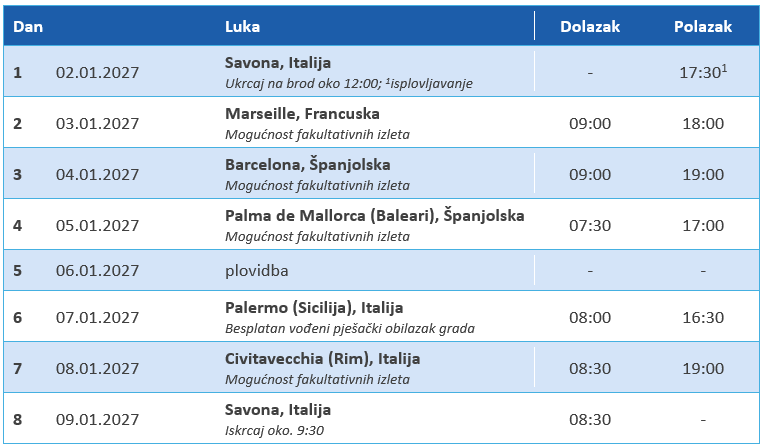762x444 pixels.
Task: Click the date 02.01.2027
Action: click(x=97, y=72)
